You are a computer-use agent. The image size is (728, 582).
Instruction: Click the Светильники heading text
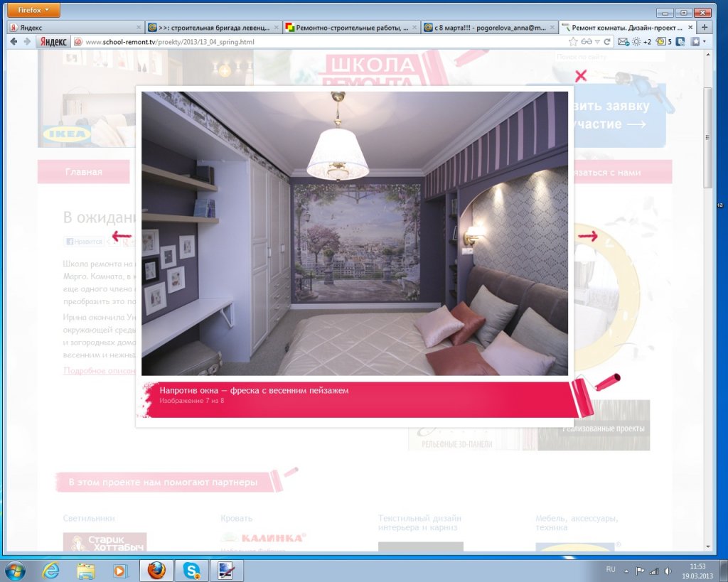89,518
